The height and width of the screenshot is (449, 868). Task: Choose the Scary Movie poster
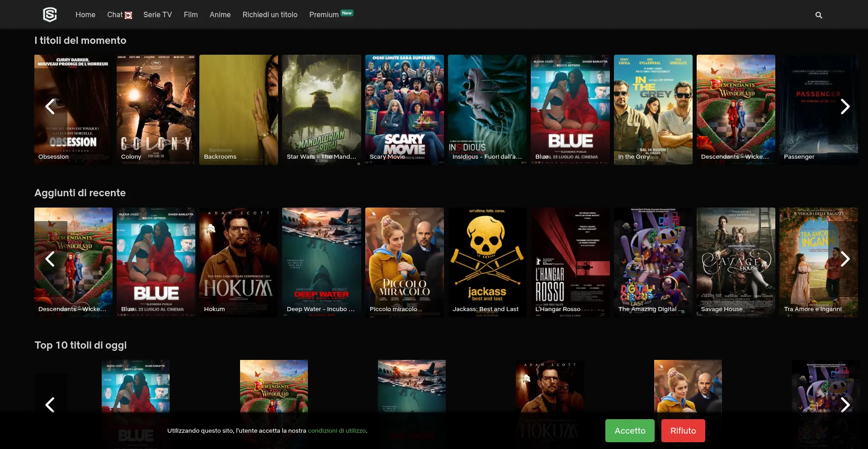405,110
